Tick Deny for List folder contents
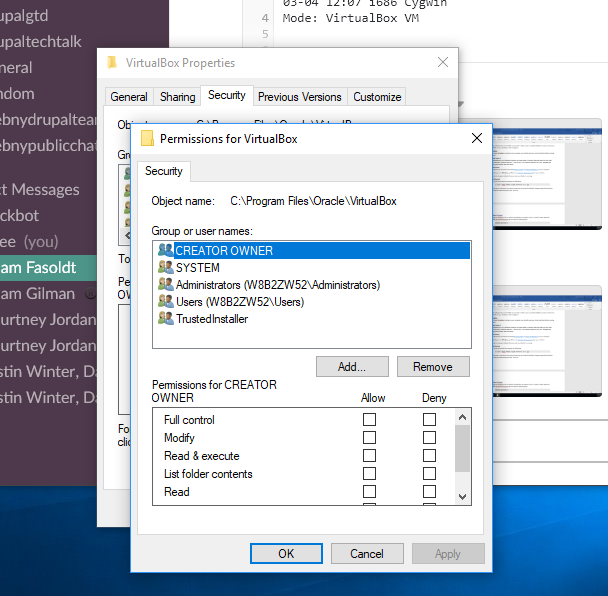The height and width of the screenshot is (596, 608). pyautogui.click(x=429, y=473)
